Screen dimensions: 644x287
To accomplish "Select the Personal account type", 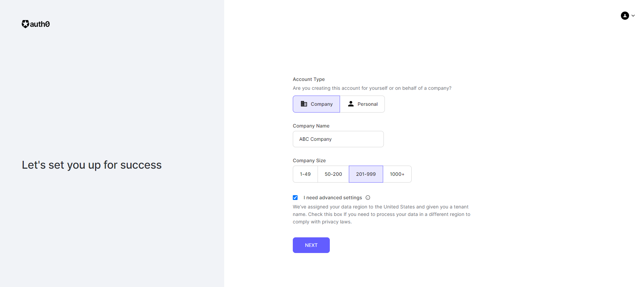I will click(362, 104).
